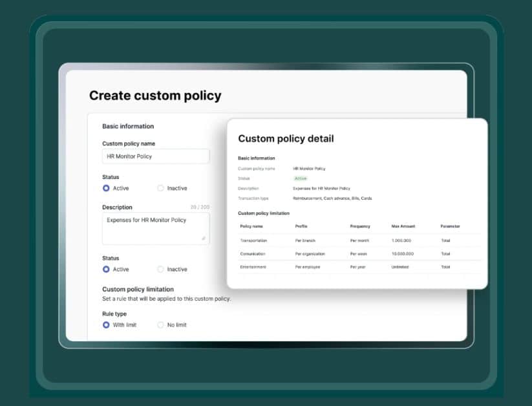Image resolution: width=532 pixels, height=406 pixels.
Task: Choose the With limit rule type
Action: 106,325
